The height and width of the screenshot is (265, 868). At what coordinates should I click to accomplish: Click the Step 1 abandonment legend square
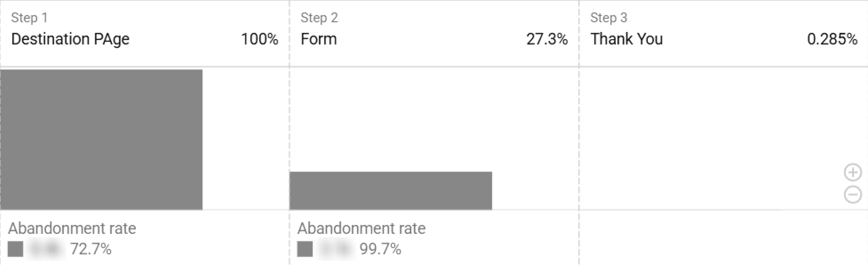click(15, 249)
